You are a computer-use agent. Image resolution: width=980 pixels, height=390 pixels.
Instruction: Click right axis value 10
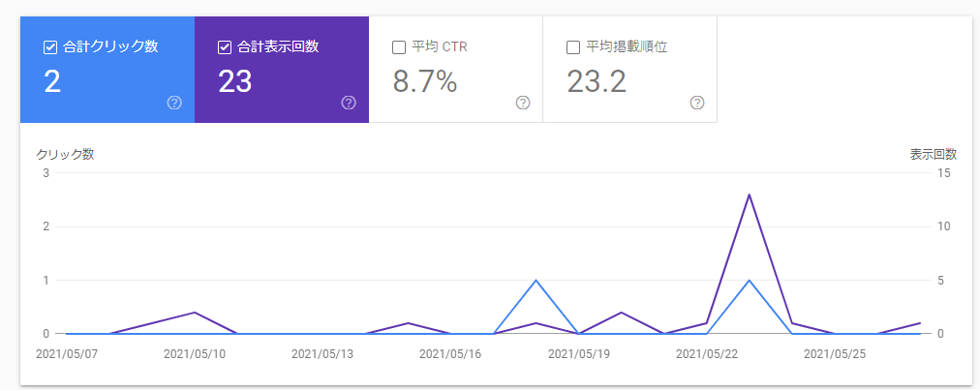point(944,226)
